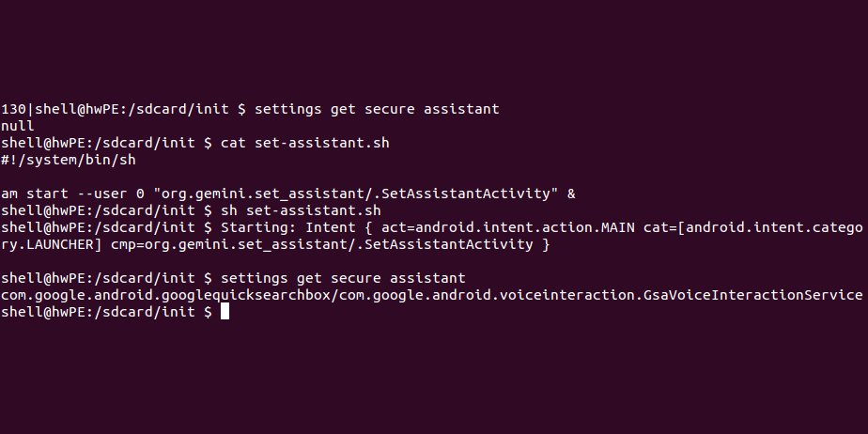
Task: Click the "--user 0" argument
Action: (x=111, y=194)
